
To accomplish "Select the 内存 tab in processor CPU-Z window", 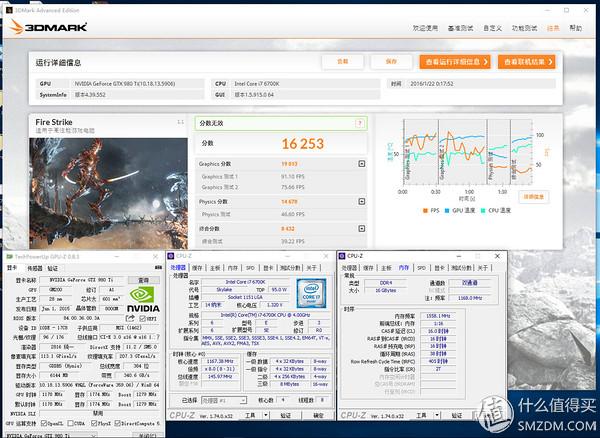I will click(x=233, y=268).
